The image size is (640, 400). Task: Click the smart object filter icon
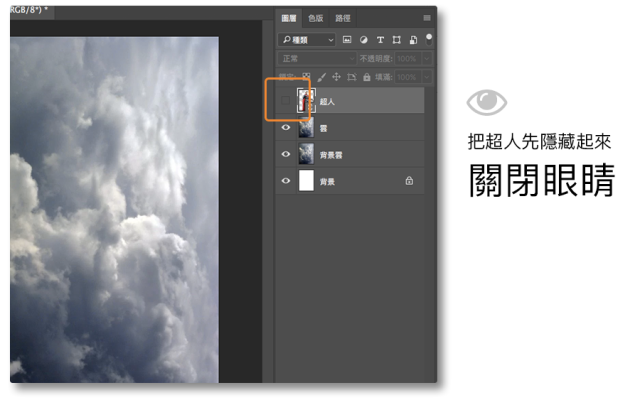point(413,39)
